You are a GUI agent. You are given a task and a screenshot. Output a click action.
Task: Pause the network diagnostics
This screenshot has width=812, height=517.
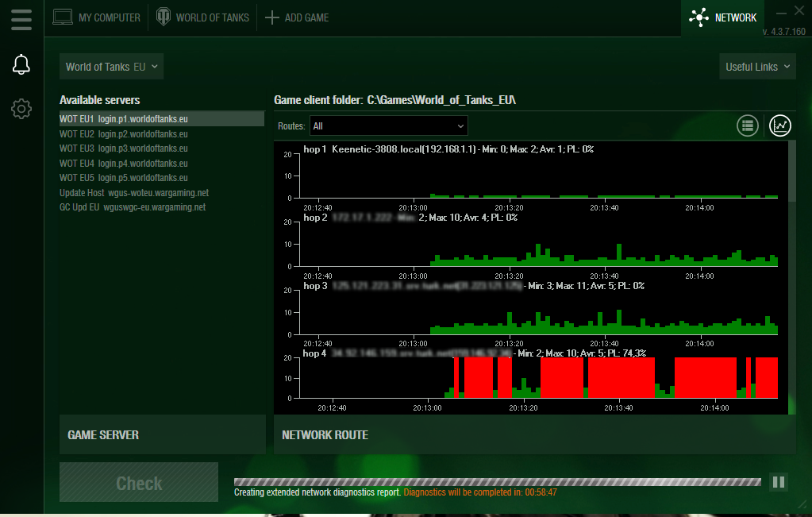[x=779, y=482]
